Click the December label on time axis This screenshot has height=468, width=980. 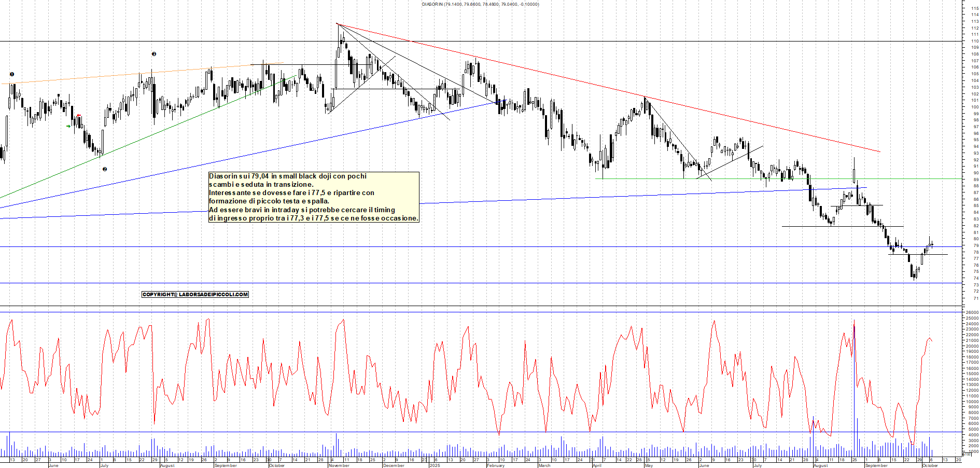(393, 465)
